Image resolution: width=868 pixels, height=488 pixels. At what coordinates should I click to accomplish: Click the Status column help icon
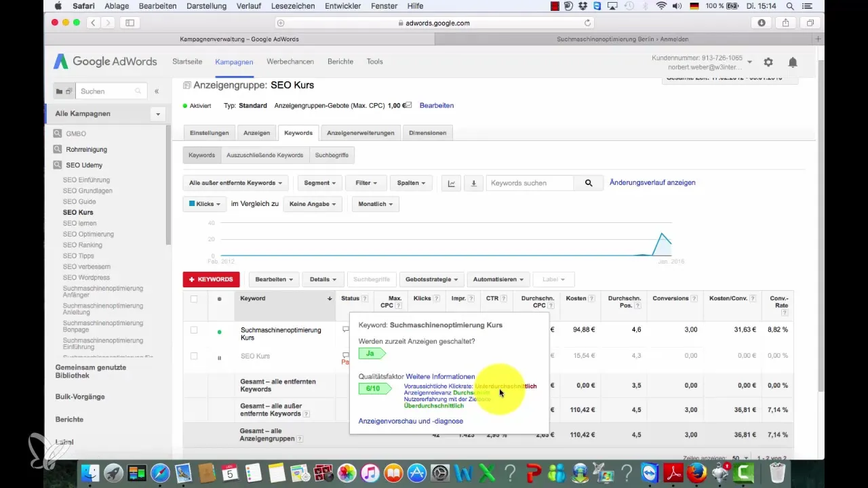365,298
